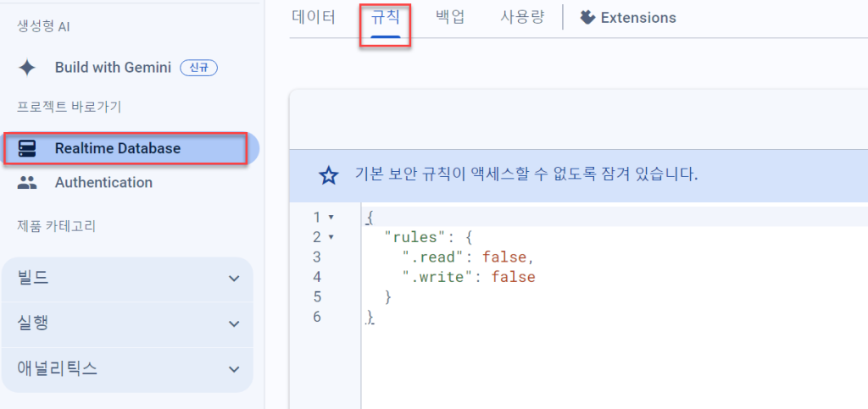Viewport: 868px width, 409px height.
Task: Click chevron next to 빌드
Action: (234, 279)
